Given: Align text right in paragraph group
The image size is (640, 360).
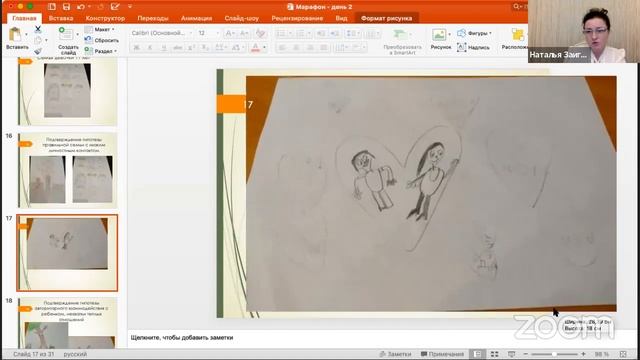Looking at the screenshot, I should point(310,48).
